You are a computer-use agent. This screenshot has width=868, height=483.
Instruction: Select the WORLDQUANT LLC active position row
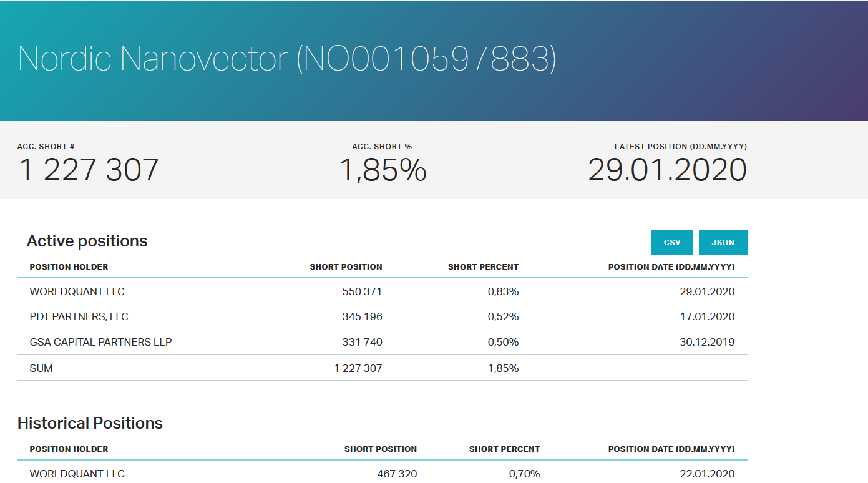coord(383,291)
